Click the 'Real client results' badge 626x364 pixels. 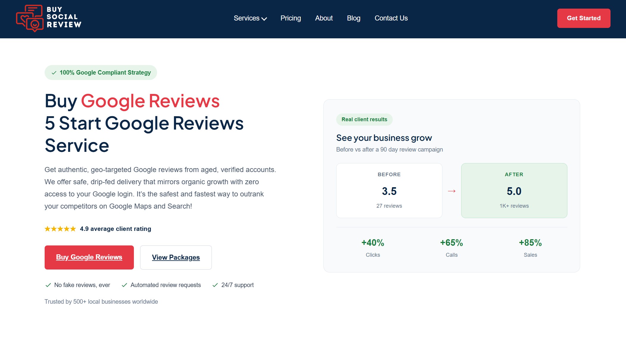364,119
